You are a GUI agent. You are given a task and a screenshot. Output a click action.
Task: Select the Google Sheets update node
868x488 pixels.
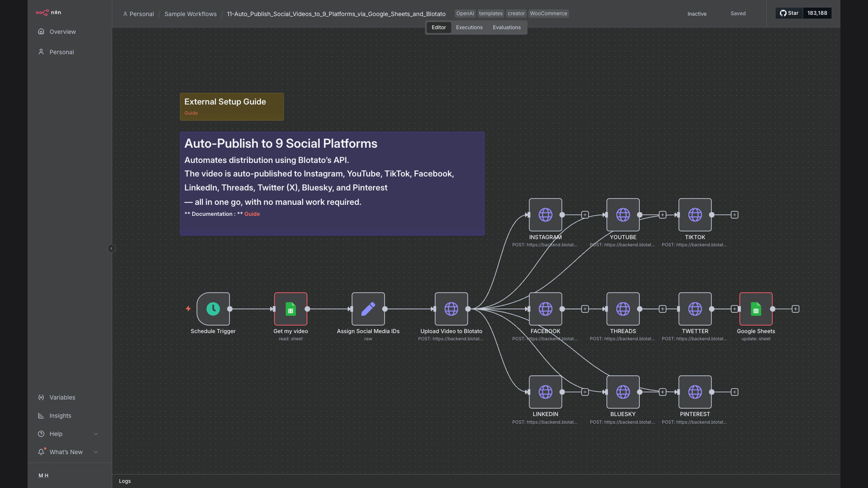756,309
